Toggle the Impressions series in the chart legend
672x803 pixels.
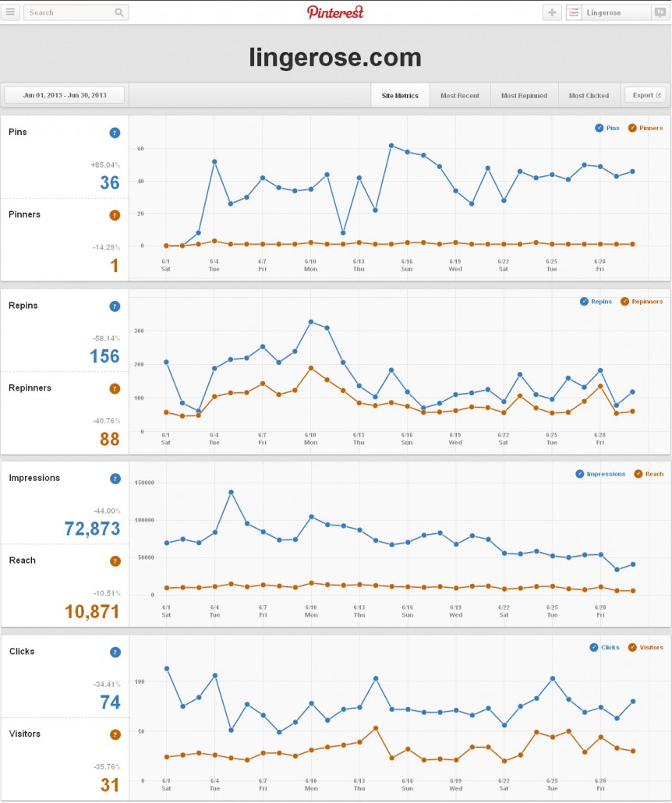point(600,474)
